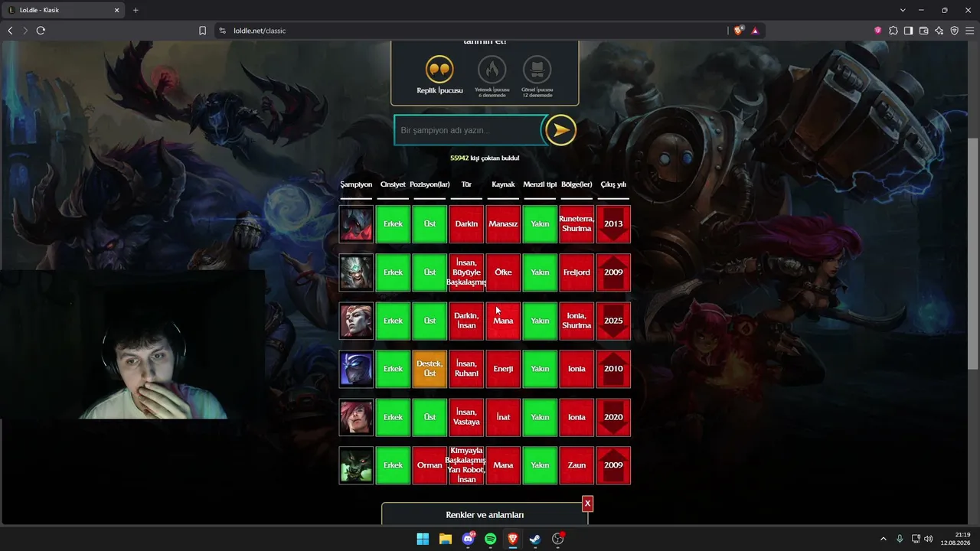Click the Orman position cell
The width and height of the screenshot is (980, 551).
point(430,465)
